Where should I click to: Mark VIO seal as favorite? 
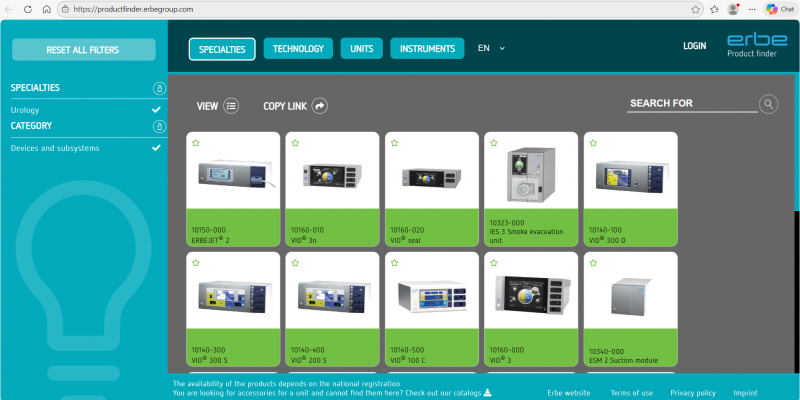394,143
